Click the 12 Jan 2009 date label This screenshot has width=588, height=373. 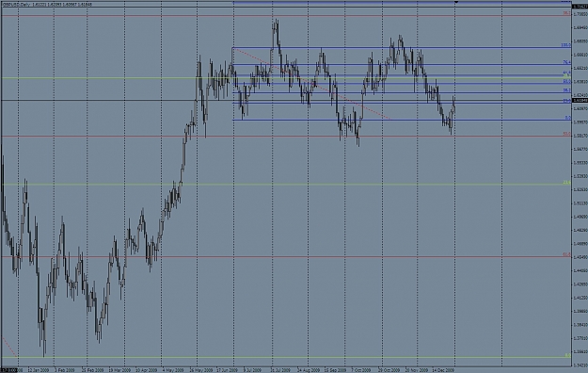tap(39, 370)
